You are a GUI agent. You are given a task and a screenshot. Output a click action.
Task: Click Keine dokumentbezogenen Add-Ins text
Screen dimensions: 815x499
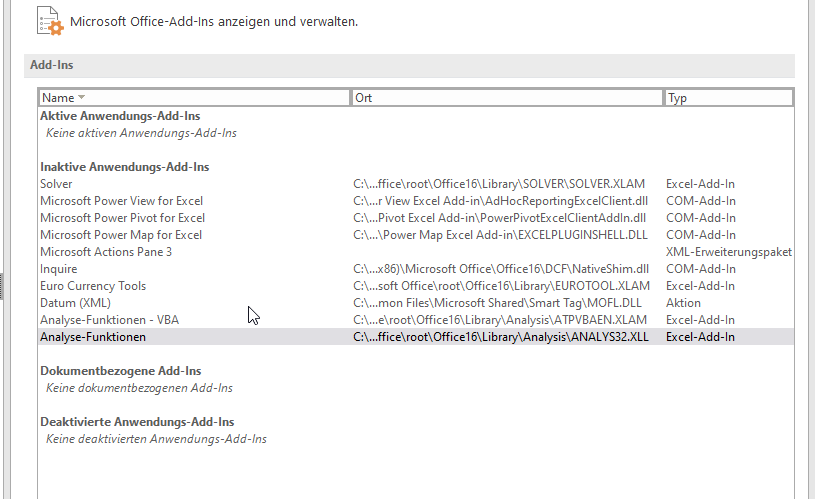(x=139, y=388)
